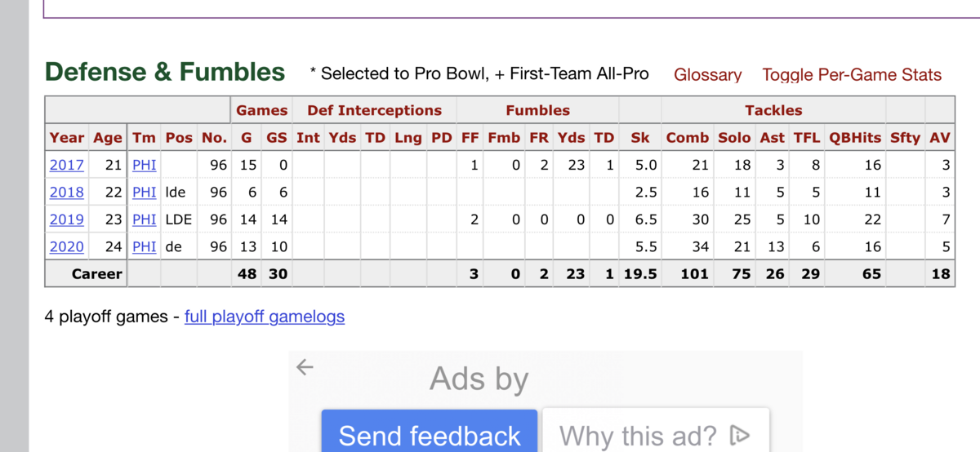Sort table by the AV column header

940,138
